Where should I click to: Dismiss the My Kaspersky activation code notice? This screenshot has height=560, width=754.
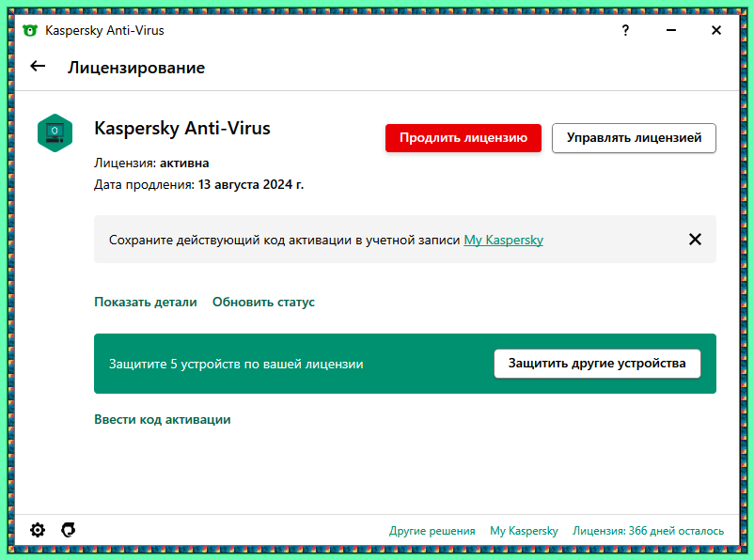pos(695,239)
